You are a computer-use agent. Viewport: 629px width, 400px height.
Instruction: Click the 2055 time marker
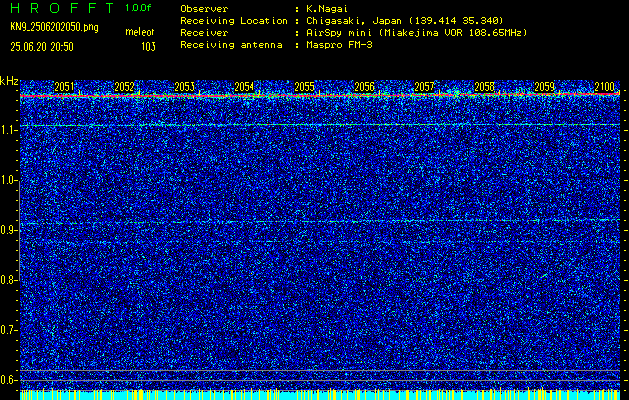(304, 87)
